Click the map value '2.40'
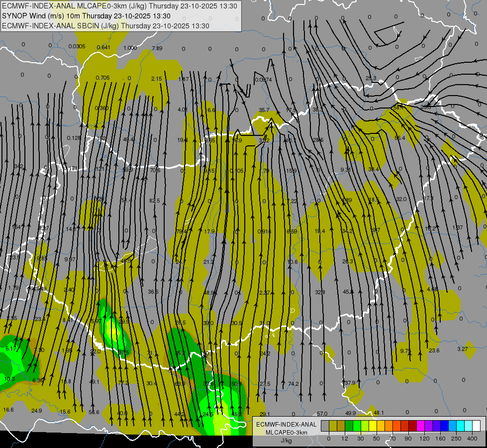487x448 pixels. (x=69, y=289)
